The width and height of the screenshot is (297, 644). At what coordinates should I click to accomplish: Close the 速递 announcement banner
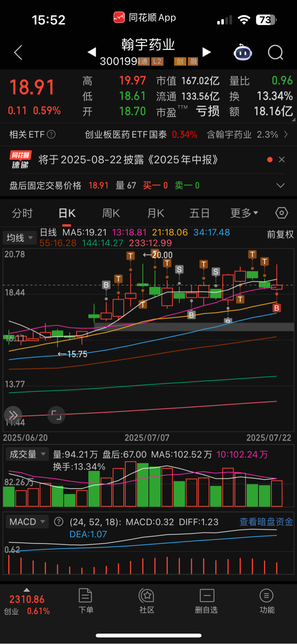pos(282,160)
